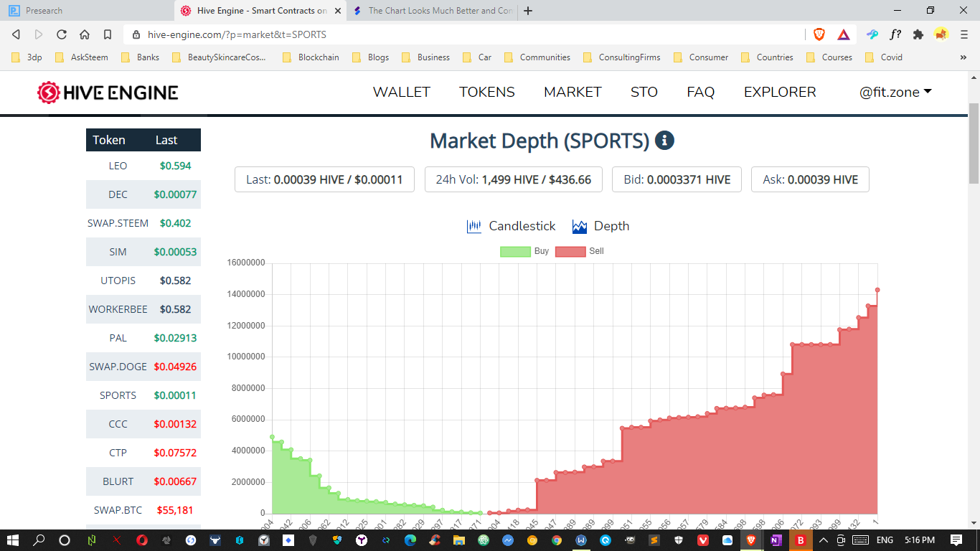Open the AskSteem bookmarks folder
980x551 pixels.
pos(82,57)
